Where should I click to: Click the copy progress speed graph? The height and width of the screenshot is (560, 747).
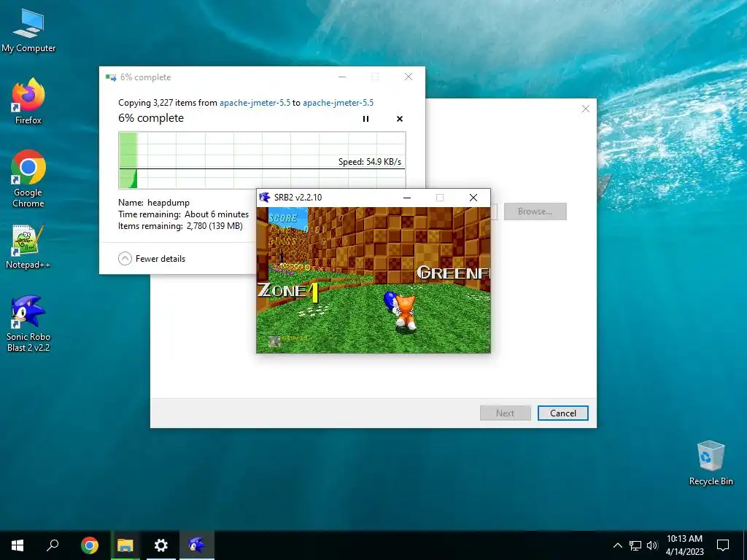tap(262, 160)
